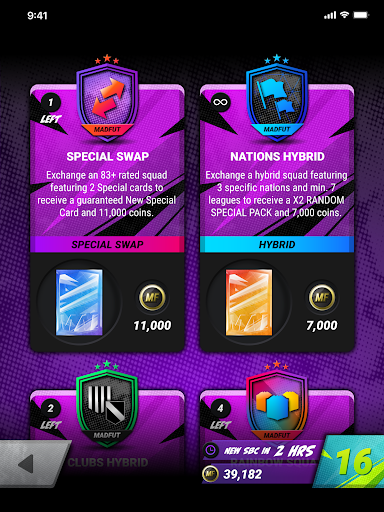
Task: Tap the MF coin icon above 7,000
Action: (x=322, y=297)
